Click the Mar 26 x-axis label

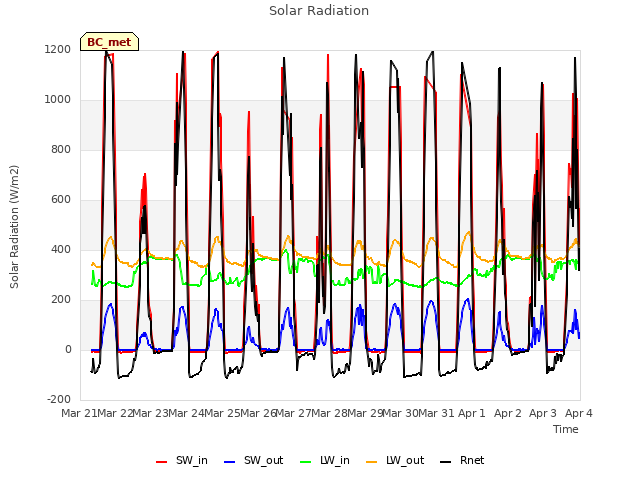click(x=258, y=413)
